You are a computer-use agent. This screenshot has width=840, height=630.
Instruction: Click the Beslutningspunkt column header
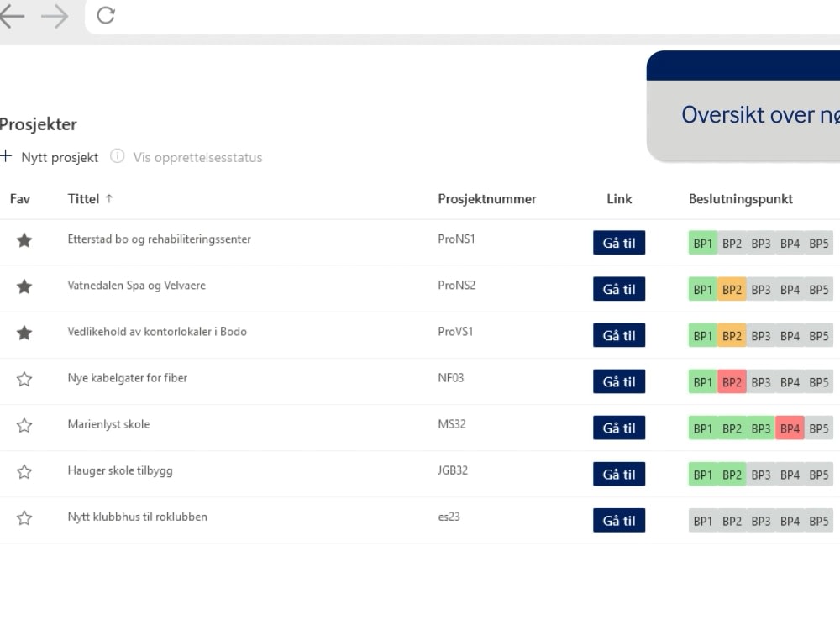point(739,199)
